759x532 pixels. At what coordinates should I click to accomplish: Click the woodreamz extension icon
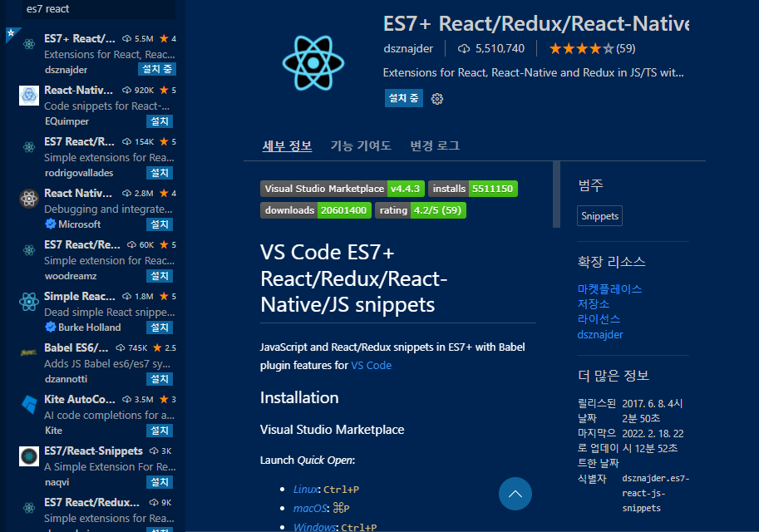point(29,250)
